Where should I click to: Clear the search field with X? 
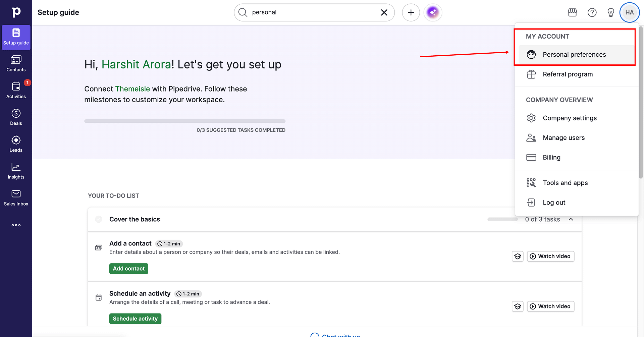(x=384, y=12)
